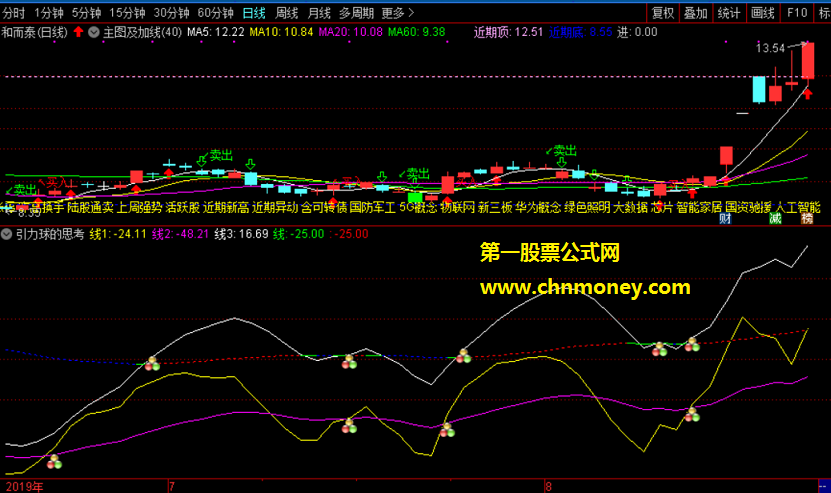This screenshot has height=493, width=831.
Task: Click the 近期顶: 12.51 label
Action: [x=508, y=32]
